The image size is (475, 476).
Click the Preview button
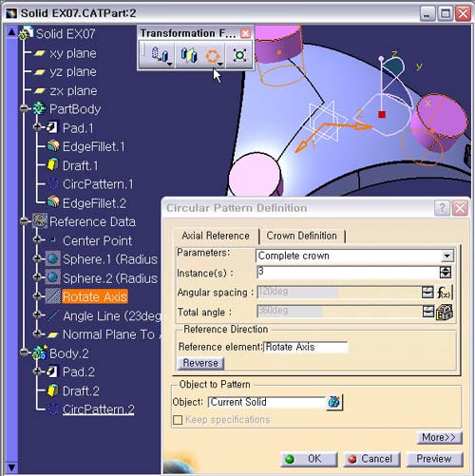[x=434, y=459]
